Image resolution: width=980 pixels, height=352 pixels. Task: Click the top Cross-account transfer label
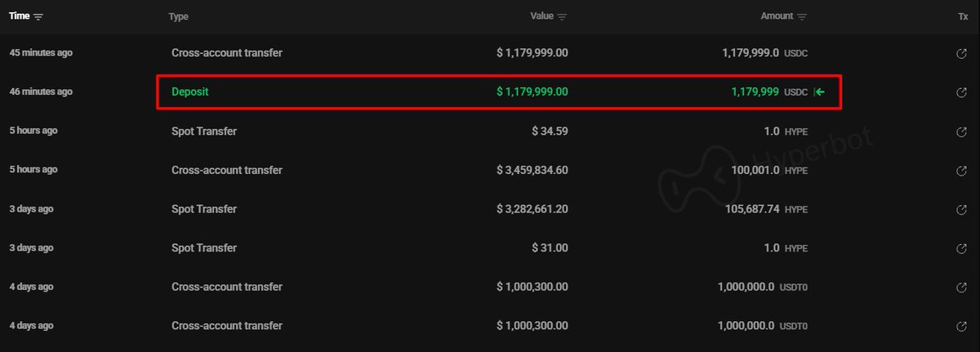227,53
